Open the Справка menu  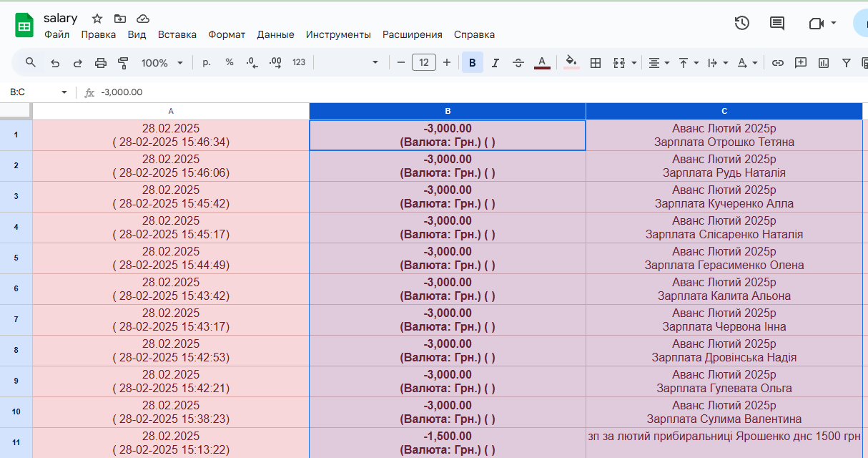pos(474,34)
